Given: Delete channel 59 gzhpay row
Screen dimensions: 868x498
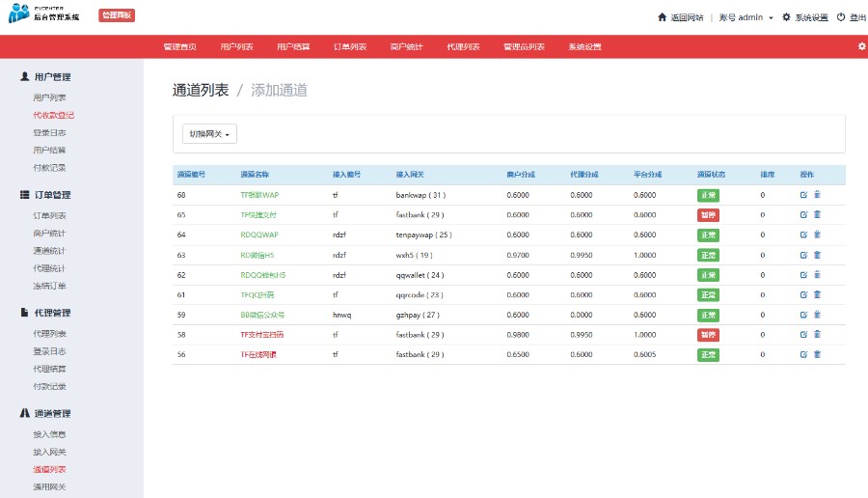Looking at the screenshot, I should 817,316.
